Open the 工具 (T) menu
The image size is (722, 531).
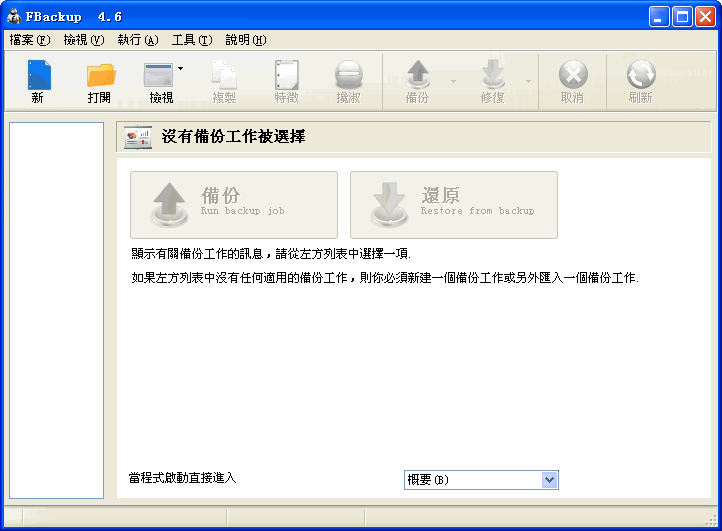tap(192, 40)
